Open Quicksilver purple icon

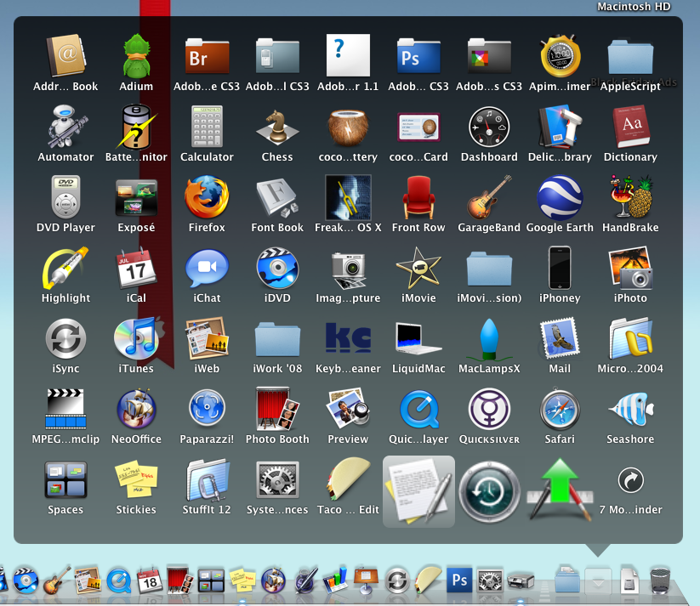[x=489, y=408]
